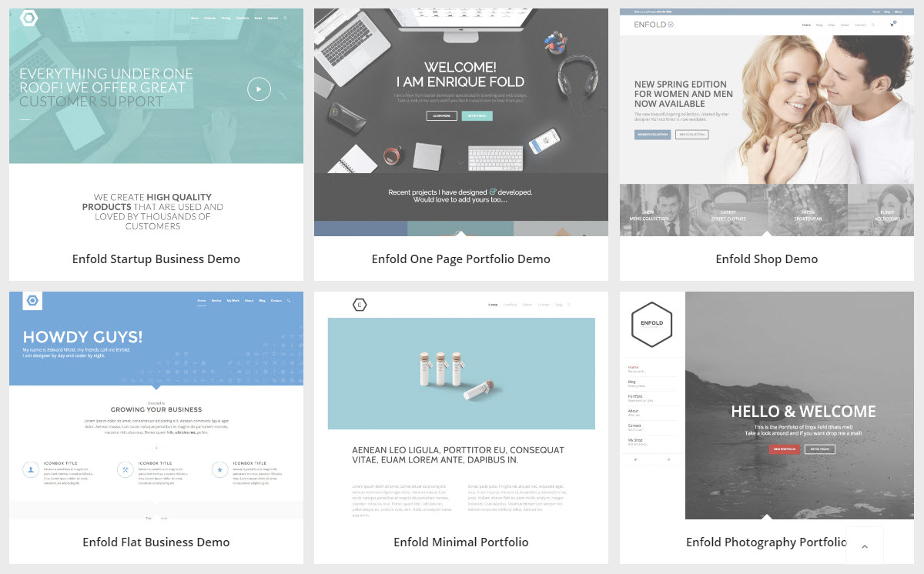
Task: Click the GROWING YOUR BUSINESS heading in Flat demo
Action: tap(156, 409)
